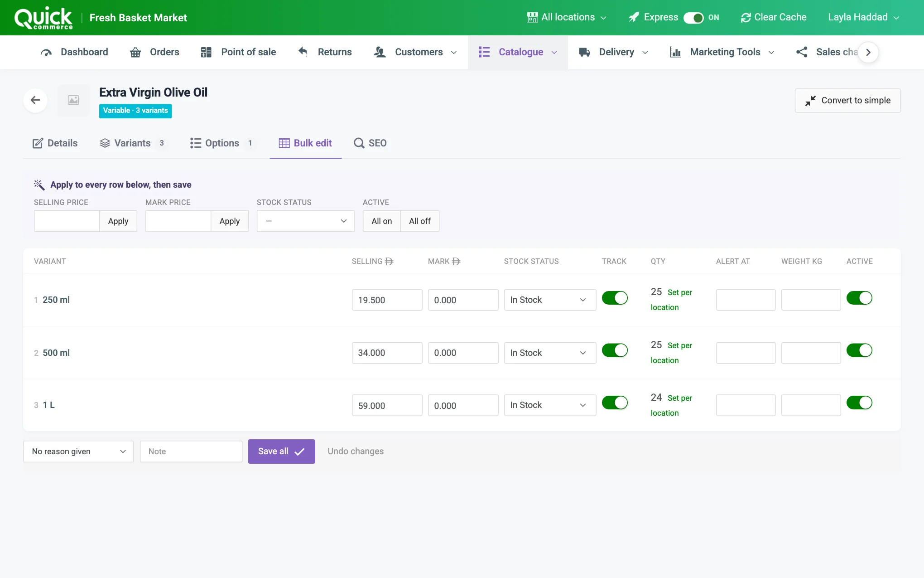Click the Catalogue list icon
The height and width of the screenshot is (578, 924).
[484, 52]
